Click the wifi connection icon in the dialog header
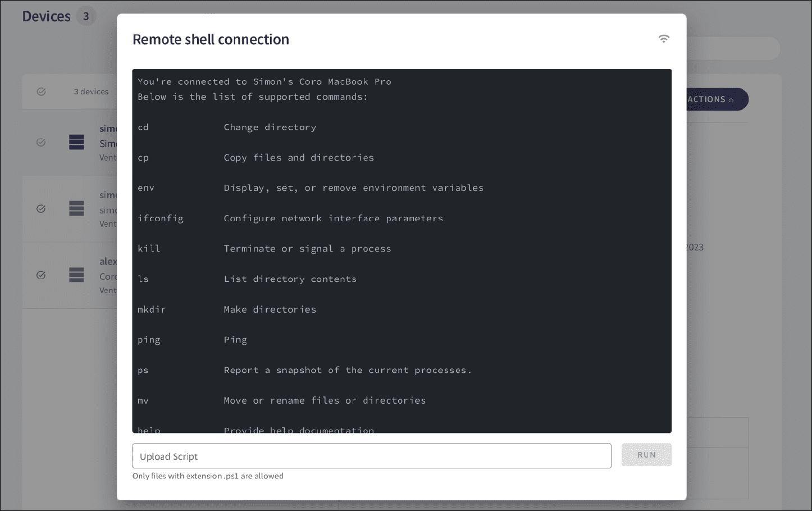The width and height of the screenshot is (812, 511). tap(664, 39)
